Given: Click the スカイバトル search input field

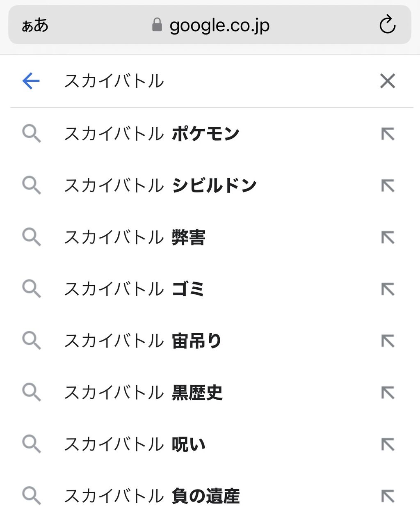Looking at the screenshot, I should pos(205,81).
